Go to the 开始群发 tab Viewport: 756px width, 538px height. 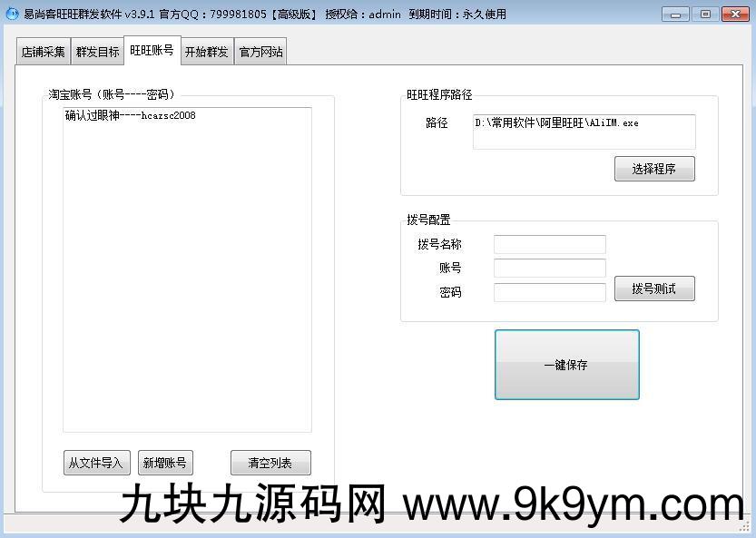pyautogui.click(x=206, y=52)
